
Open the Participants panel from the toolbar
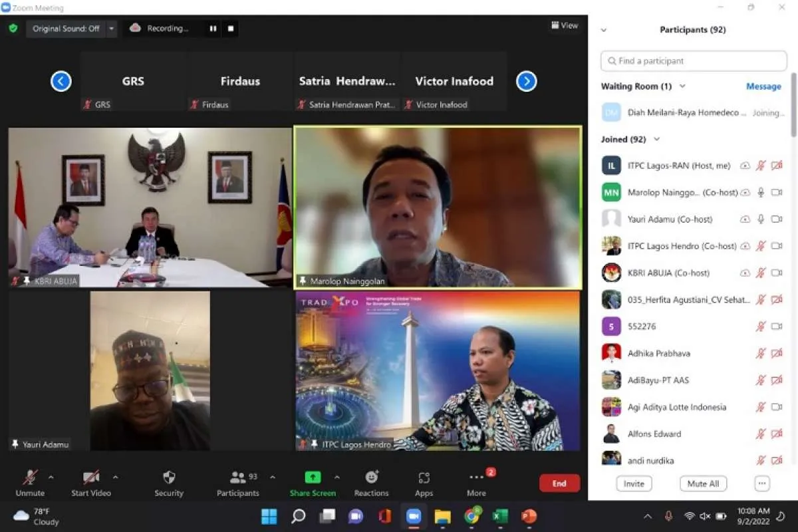[x=237, y=482]
